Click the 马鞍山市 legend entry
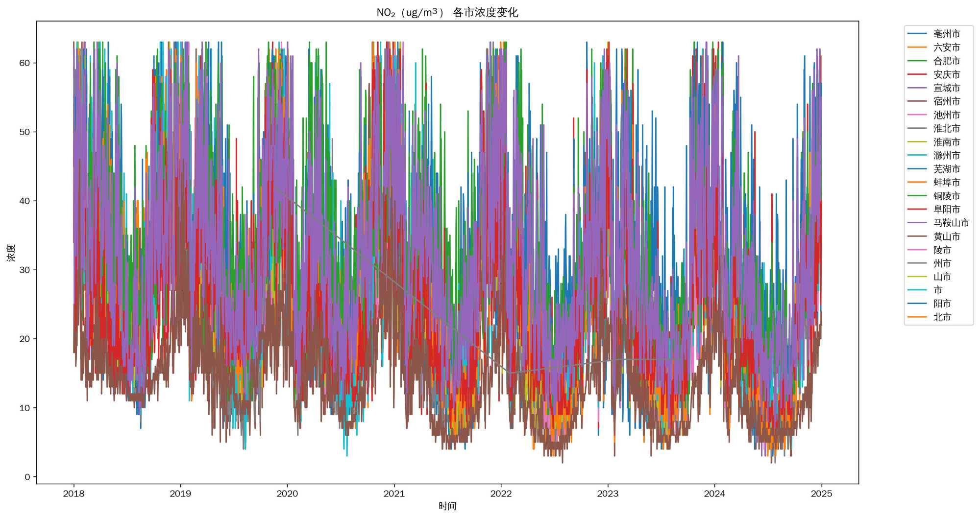Image resolution: width=980 pixels, height=517 pixels. coord(951,223)
